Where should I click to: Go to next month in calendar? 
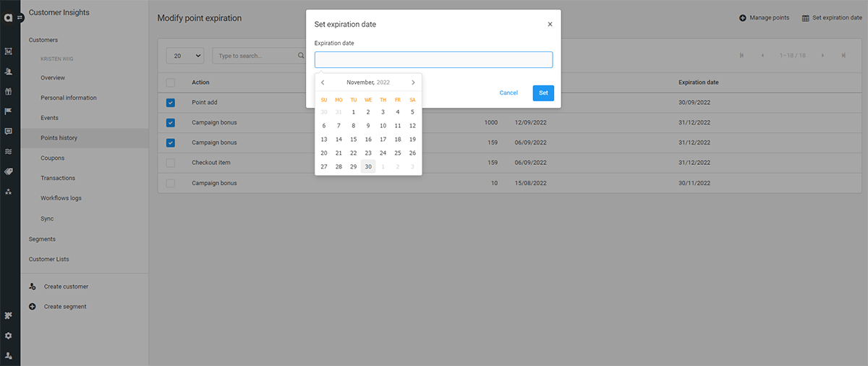[413, 82]
